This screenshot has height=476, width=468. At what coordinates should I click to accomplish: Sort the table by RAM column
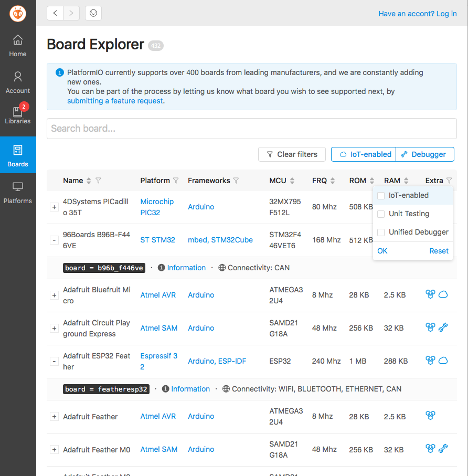coord(406,181)
